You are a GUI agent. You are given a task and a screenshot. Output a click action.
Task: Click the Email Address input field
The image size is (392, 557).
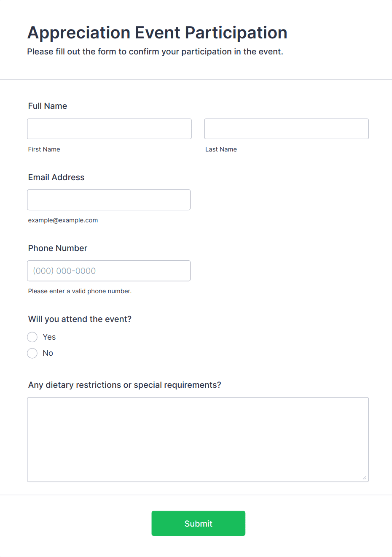click(x=109, y=200)
